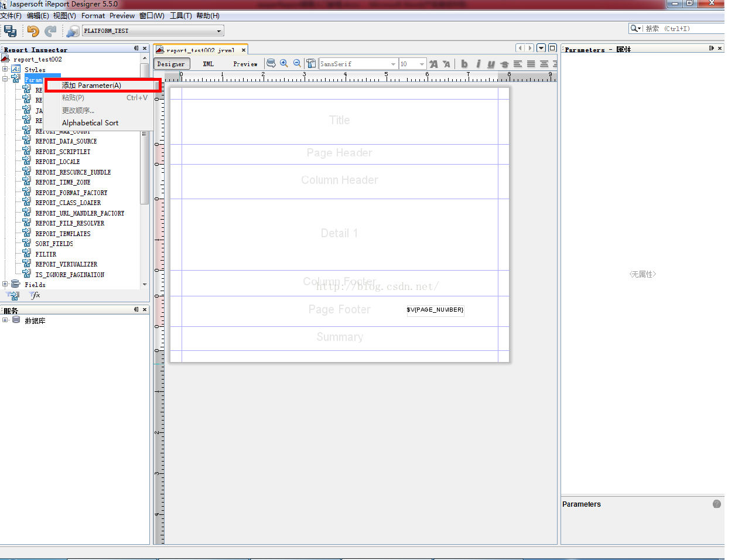745x560 pixels.
Task: Expand the 数据库 tree node
Action: [x=5, y=320]
